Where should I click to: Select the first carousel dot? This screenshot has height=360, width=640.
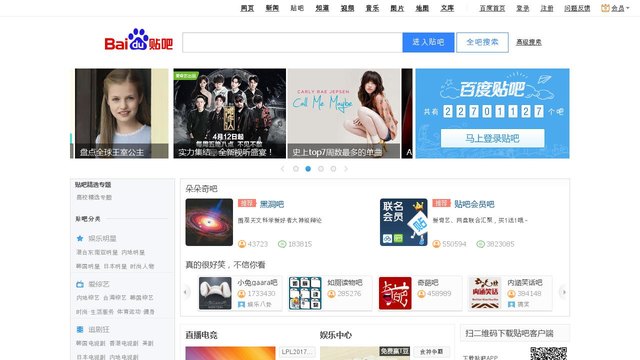(x=296, y=169)
